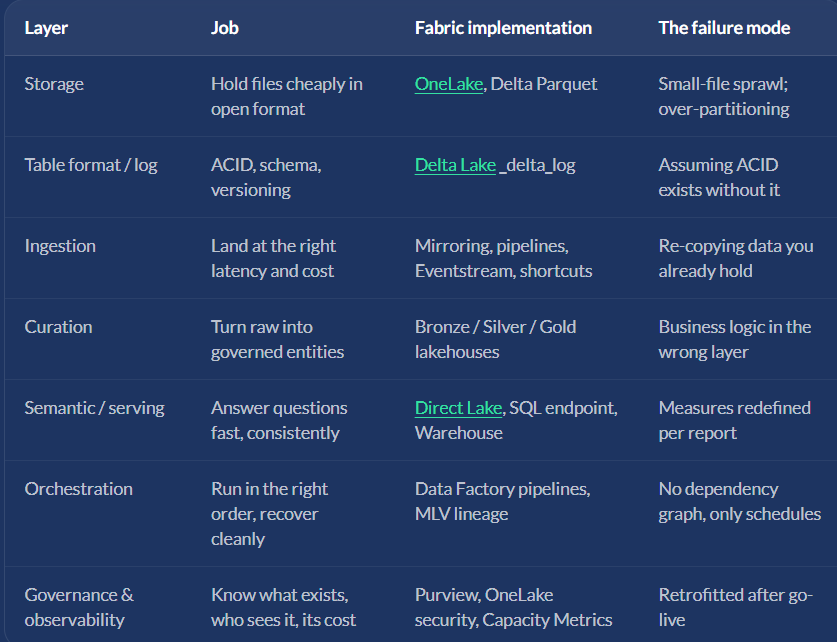Screen dimensions: 837x642
Task: Select the Curation row label
Action: [x=58, y=327]
